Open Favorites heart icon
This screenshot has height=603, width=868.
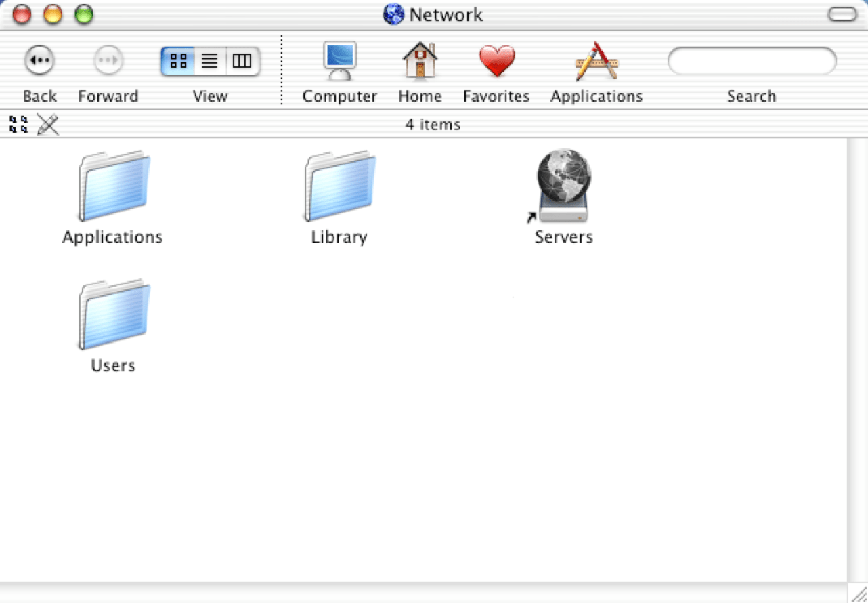497,62
